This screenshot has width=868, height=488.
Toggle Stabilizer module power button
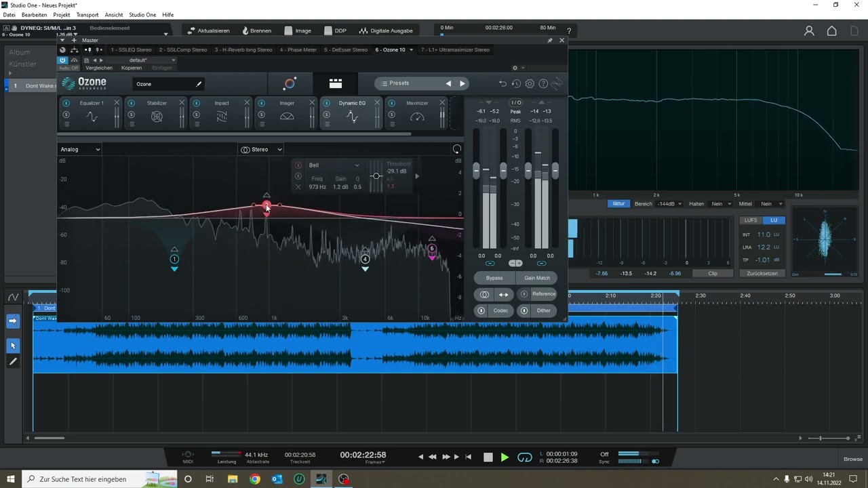pyautogui.click(x=131, y=103)
